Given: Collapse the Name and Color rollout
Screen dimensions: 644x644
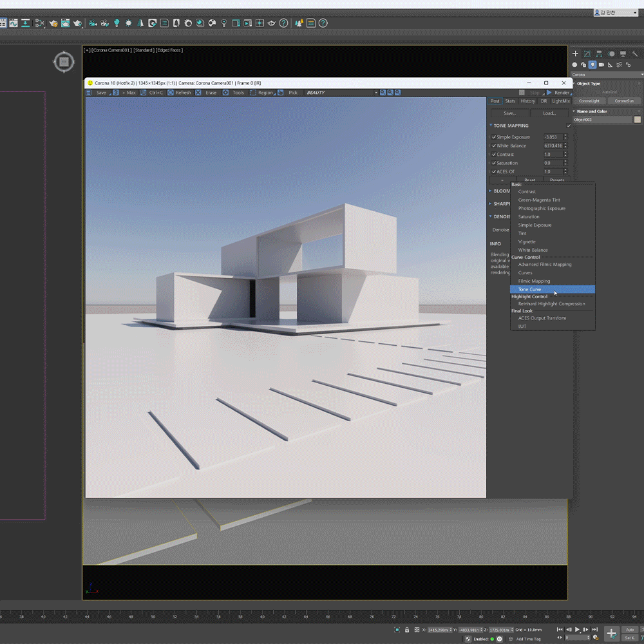Looking at the screenshot, I should point(591,111).
